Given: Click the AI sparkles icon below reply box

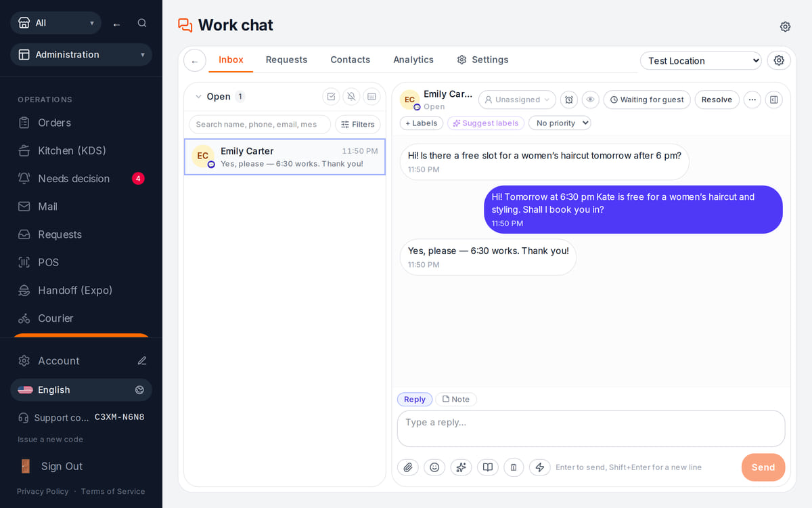Looking at the screenshot, I should 461,467.
